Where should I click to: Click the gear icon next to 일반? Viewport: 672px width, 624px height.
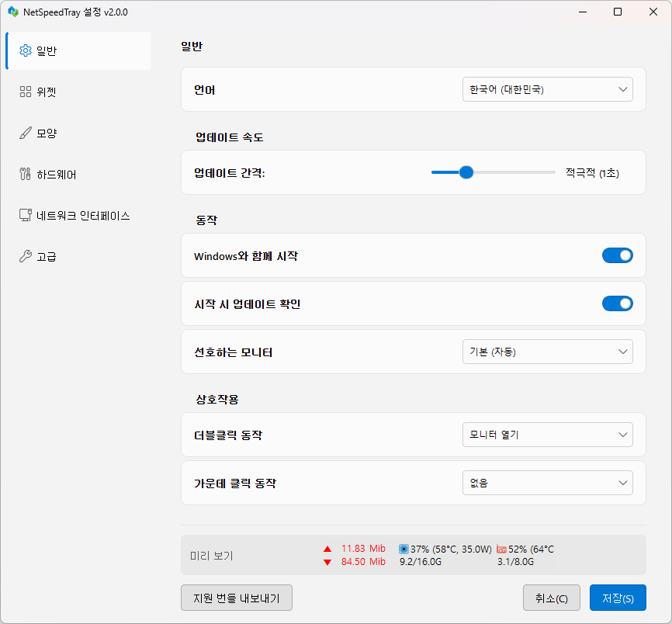(26, 50)
